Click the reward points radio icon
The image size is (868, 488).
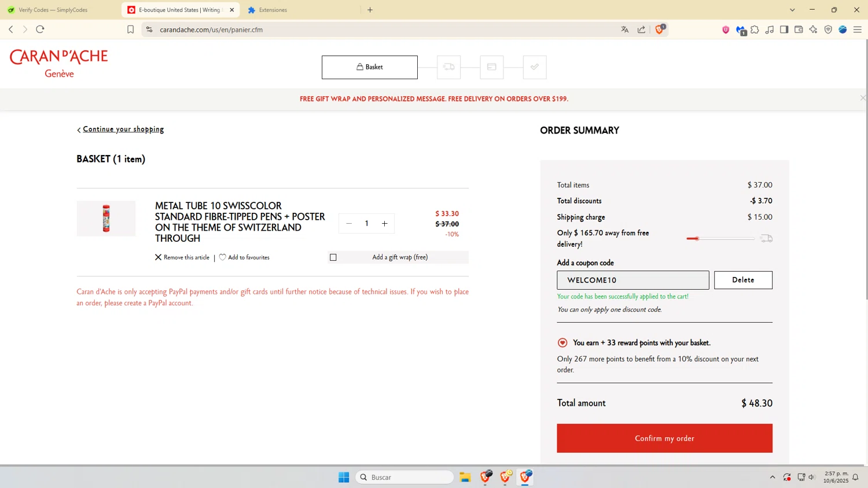(562, 343)
